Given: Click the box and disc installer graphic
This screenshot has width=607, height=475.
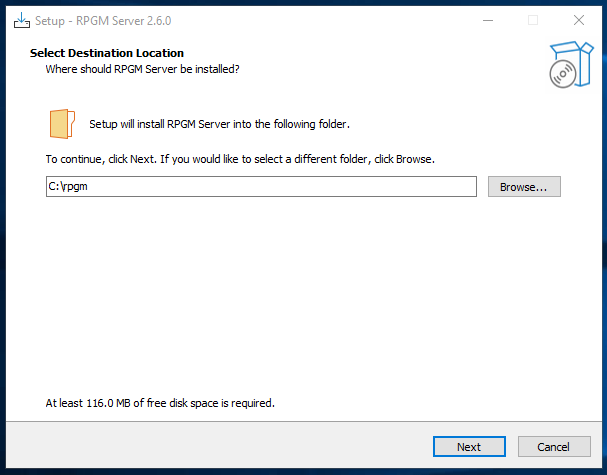Looking at the screenshot, I should [563, 66].
